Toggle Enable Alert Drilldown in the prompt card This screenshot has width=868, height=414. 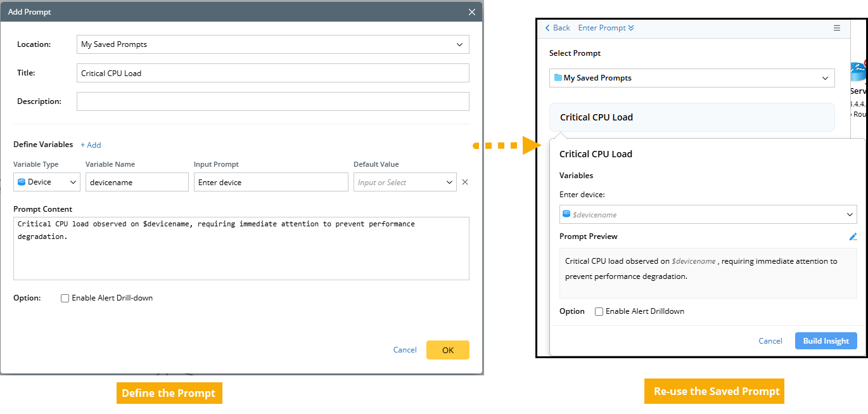click(599, 311)
